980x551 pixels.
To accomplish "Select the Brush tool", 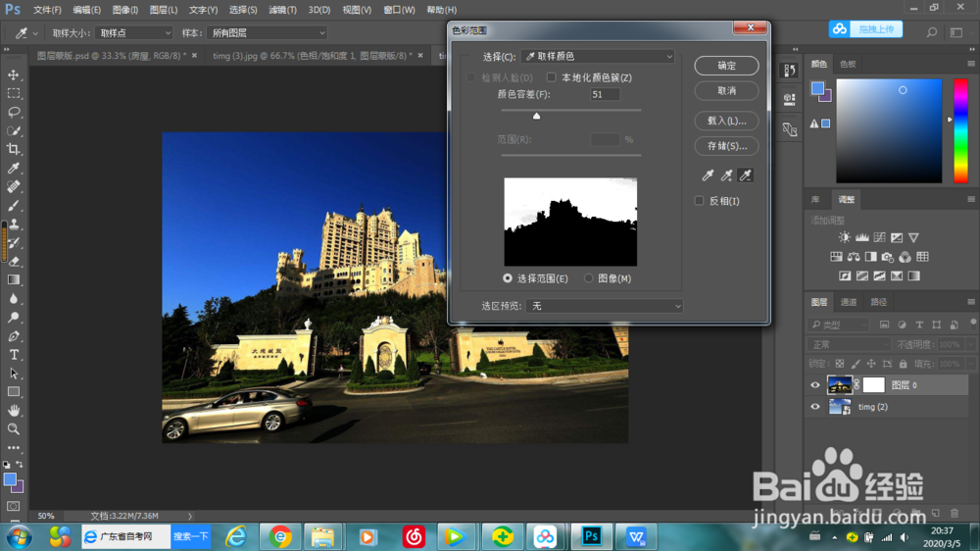I will (x=13, y=206).
